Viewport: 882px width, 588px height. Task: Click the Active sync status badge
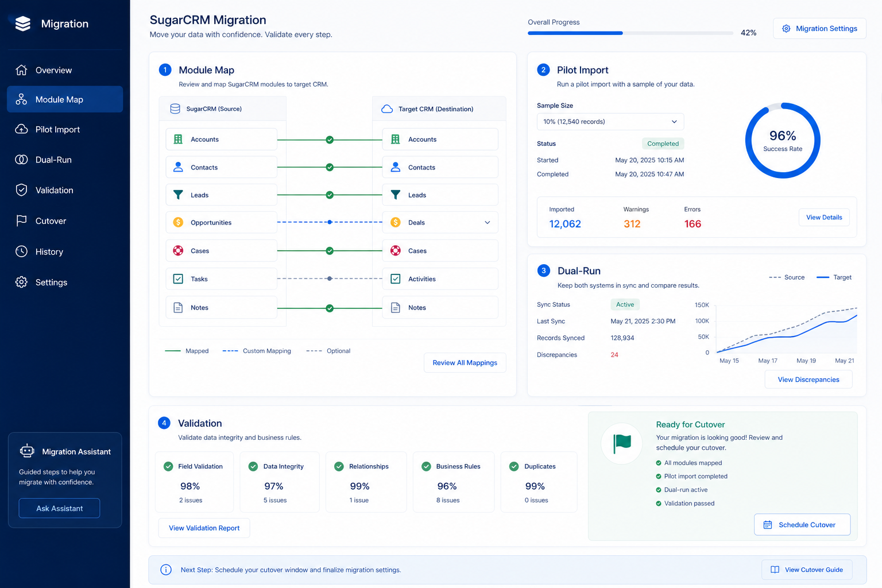tap(625, 304)
